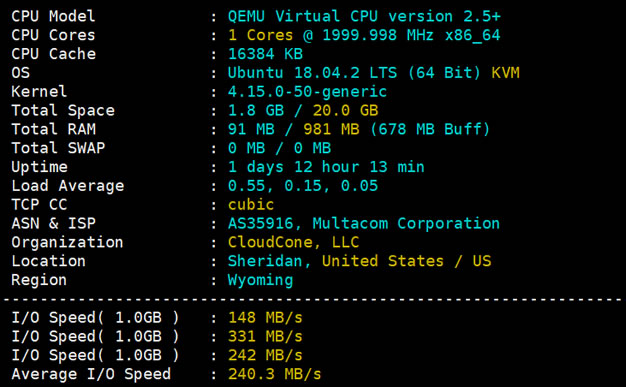Screen dimensions: 626x387
Task: Click the 981 MB total RAM value
Action: (x=331, y=129)
